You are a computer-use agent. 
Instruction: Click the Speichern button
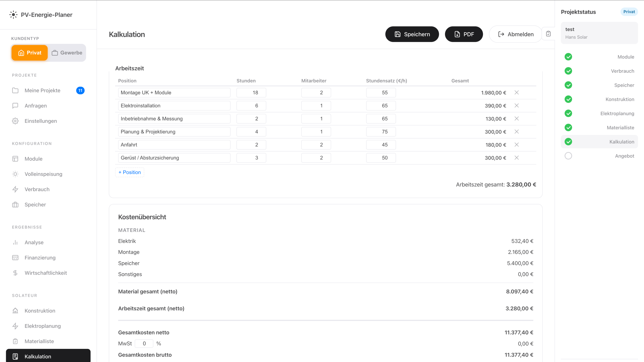coord(412,34)
